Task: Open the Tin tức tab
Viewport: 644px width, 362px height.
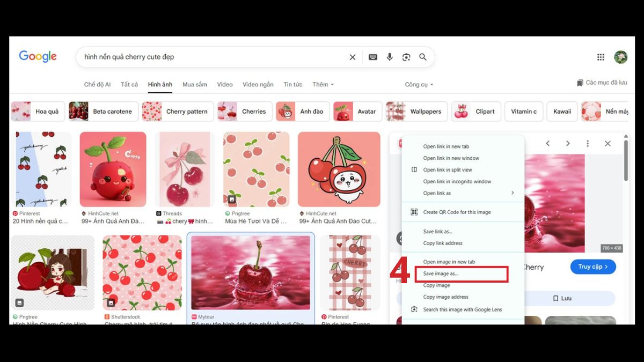Action: (x=293, y=85)
